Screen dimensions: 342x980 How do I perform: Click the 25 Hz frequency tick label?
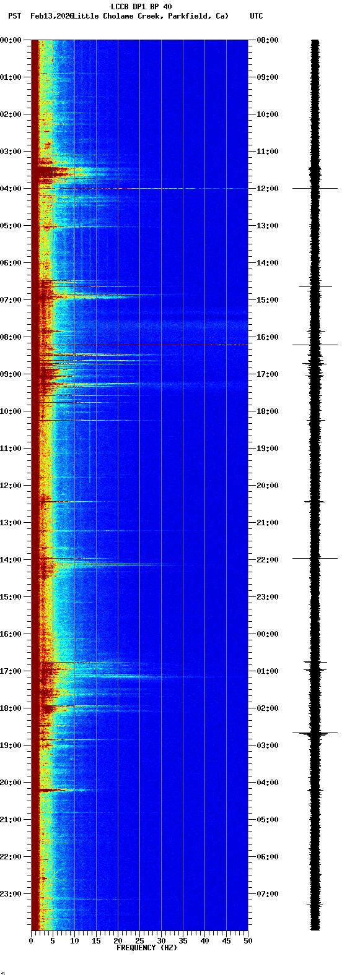tap(139, 941)
